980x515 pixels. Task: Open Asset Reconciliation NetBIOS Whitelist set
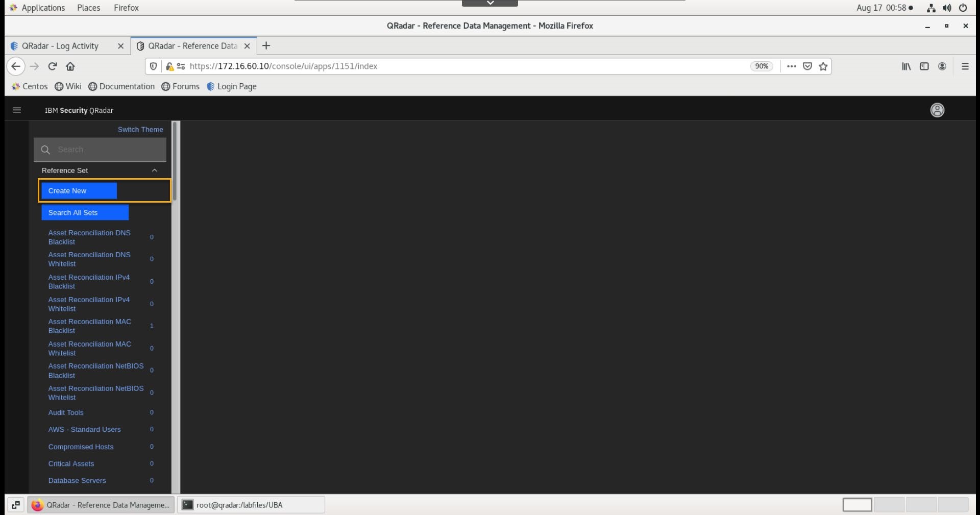pyautogui.click(x=96, y=393)
